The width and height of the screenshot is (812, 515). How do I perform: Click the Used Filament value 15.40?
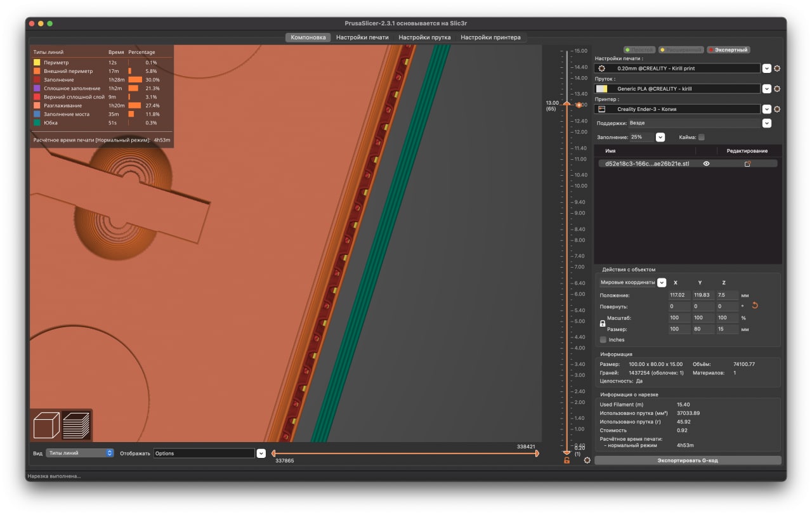(683, 404)
